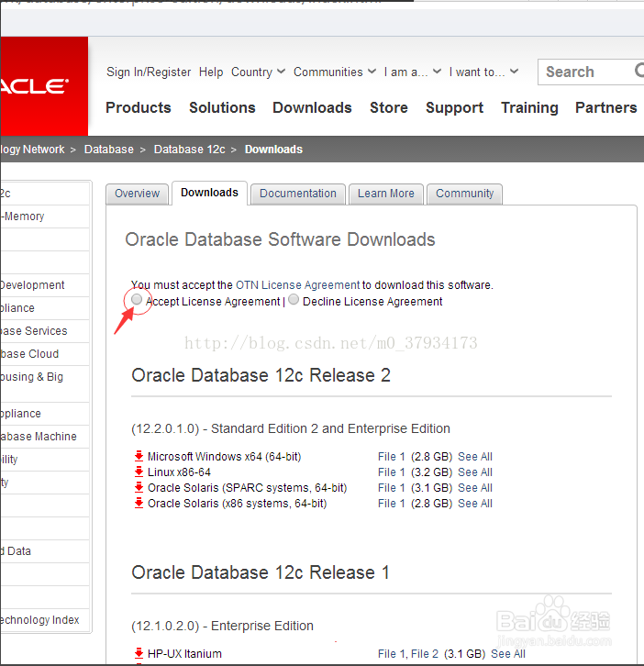Download File 1 for Microsoft Windows x64

point(391,457)
